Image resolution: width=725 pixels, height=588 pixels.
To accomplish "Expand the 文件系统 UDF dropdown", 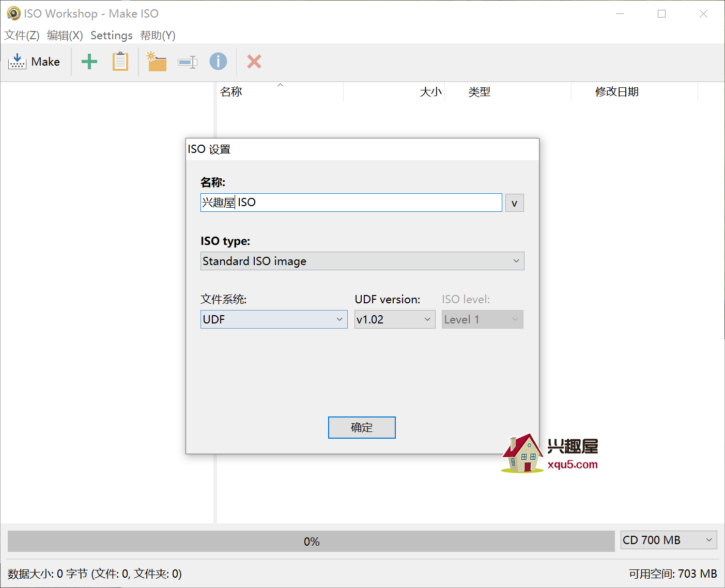I will [x=273, y=319].
